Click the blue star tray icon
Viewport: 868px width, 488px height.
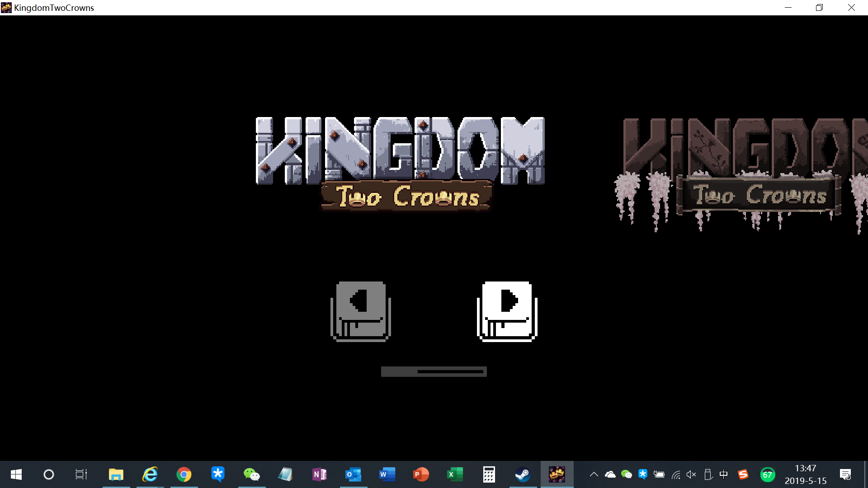(x=643, y=474)
